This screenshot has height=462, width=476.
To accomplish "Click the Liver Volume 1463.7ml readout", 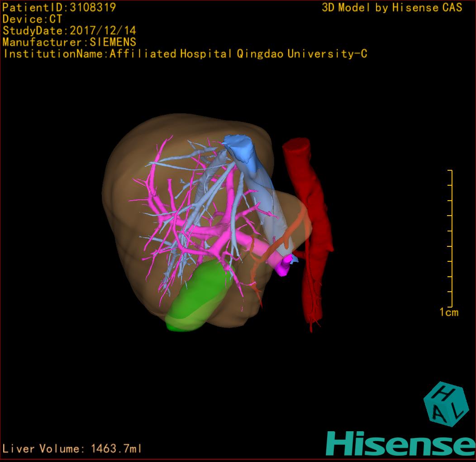I will coord(72,449).
